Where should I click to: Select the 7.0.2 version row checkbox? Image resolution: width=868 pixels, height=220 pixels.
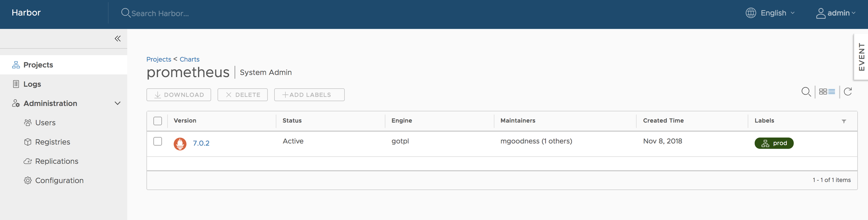[157, 141]
